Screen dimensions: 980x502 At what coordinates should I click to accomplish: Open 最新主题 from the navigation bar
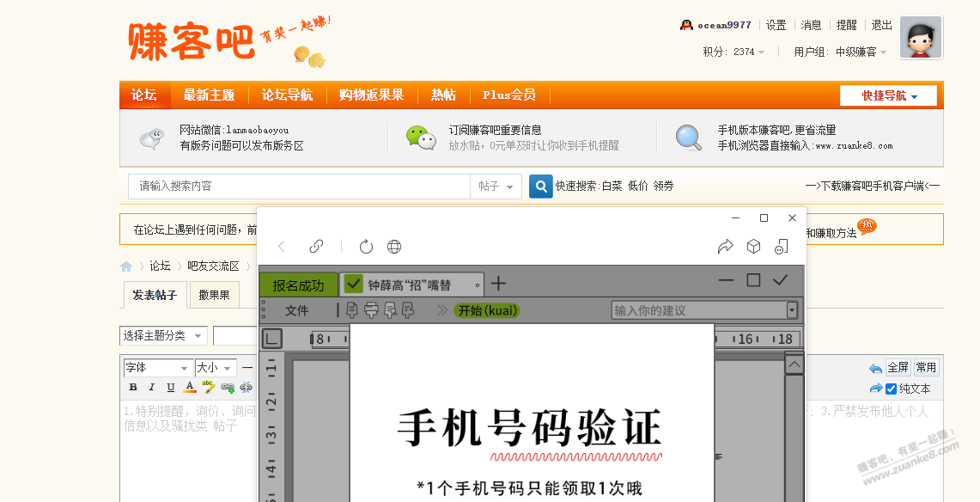209,95
